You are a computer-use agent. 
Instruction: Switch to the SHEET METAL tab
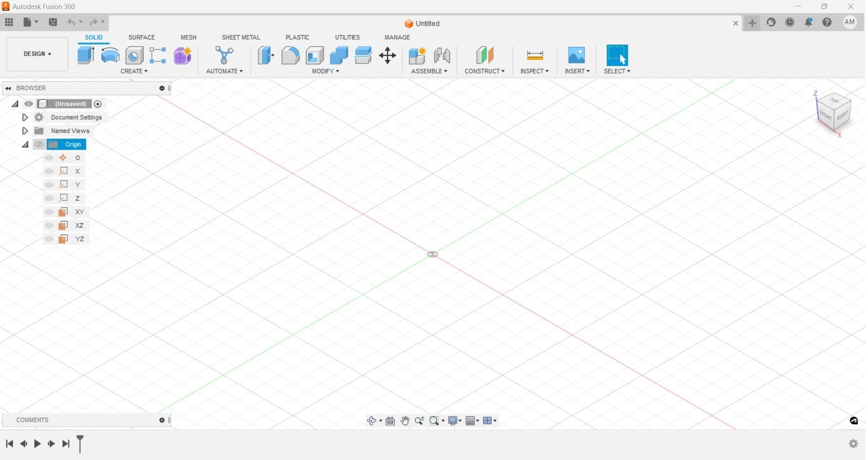tap(242, 37)
